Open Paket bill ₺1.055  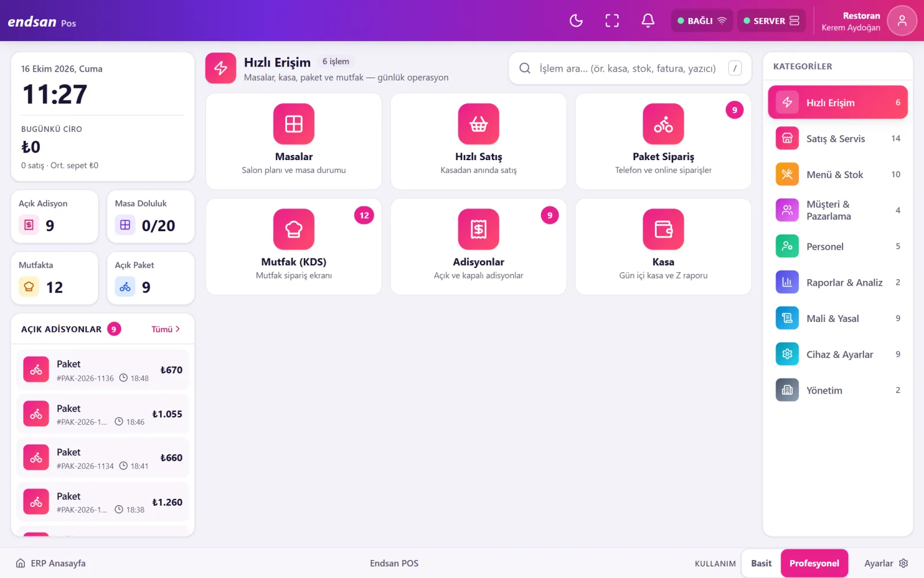(103, 414)
